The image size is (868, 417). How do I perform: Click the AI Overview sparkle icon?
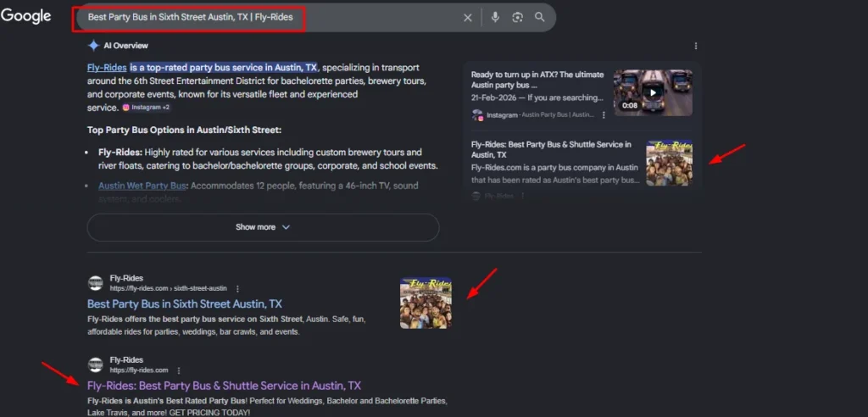pos(93,46)
